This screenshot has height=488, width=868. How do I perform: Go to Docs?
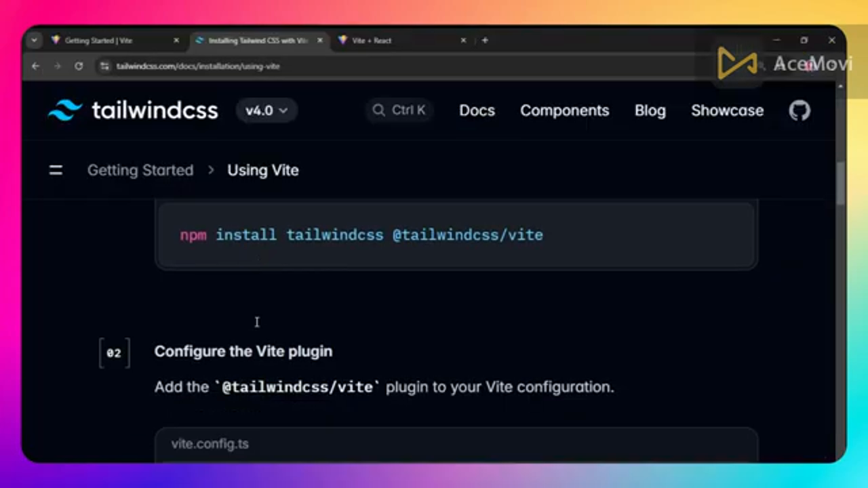coord(477,110)
